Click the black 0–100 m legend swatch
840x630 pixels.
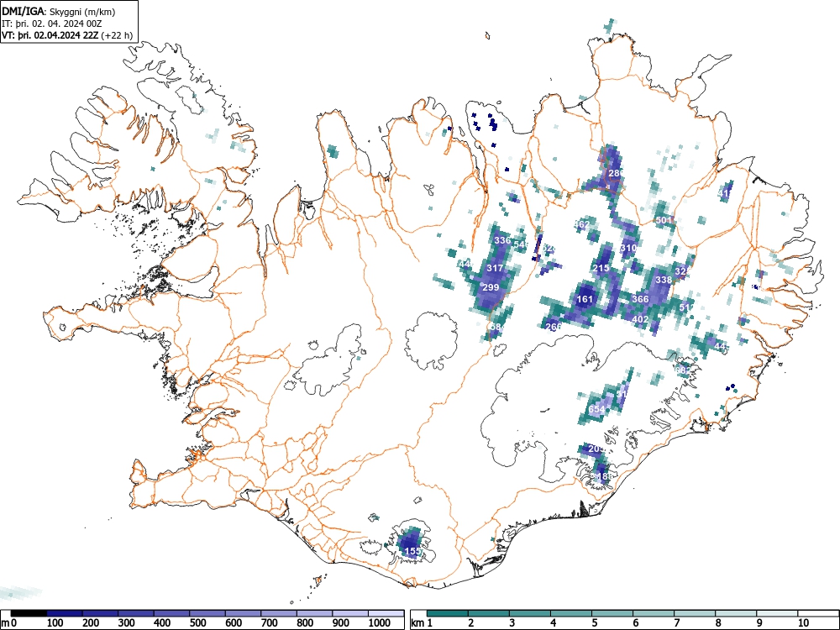pyautogui.click(x=28, y=613)
